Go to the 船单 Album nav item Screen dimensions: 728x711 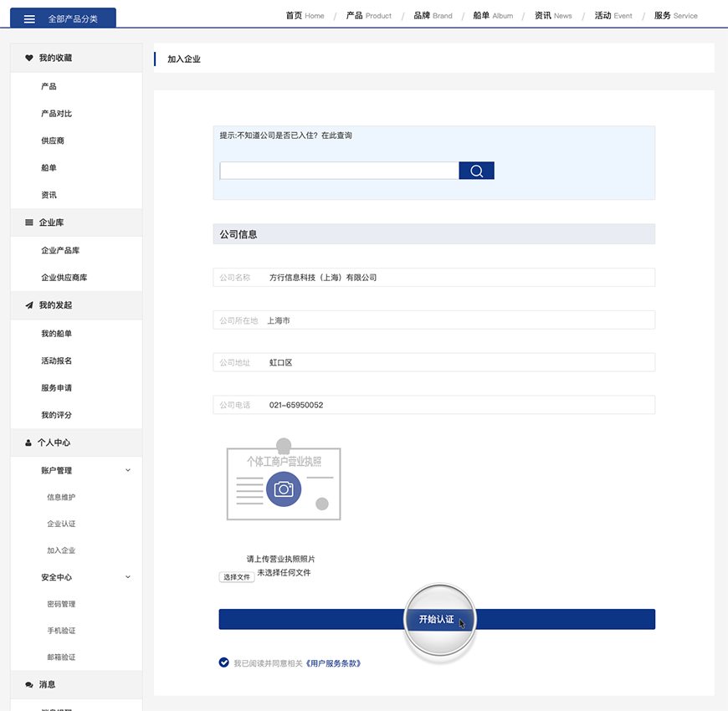(x=493, y=15)
